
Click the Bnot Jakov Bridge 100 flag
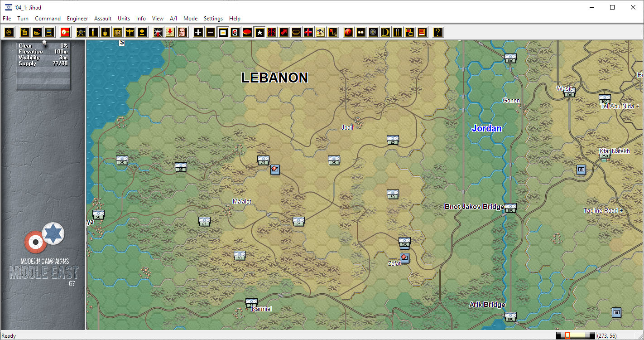point(511,208)
